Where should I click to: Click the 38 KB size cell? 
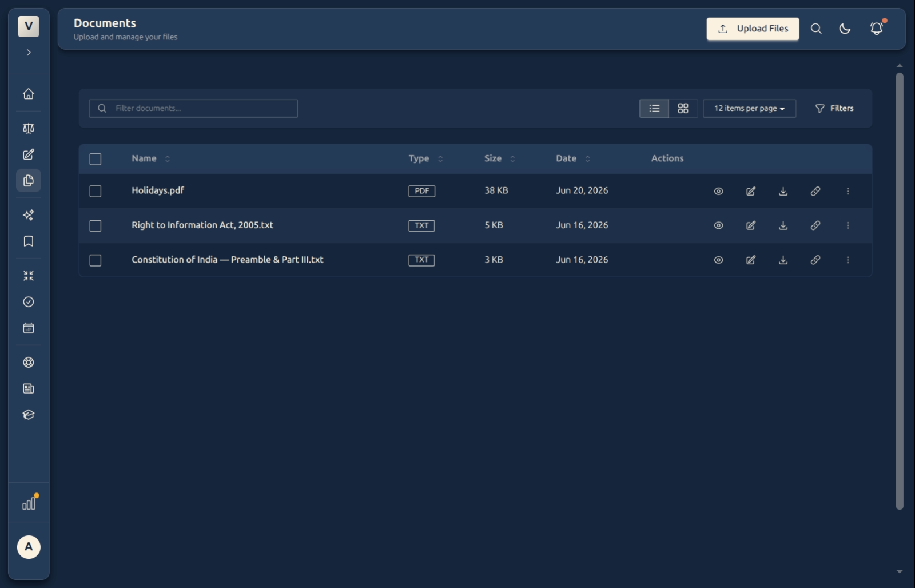(496, 190)
